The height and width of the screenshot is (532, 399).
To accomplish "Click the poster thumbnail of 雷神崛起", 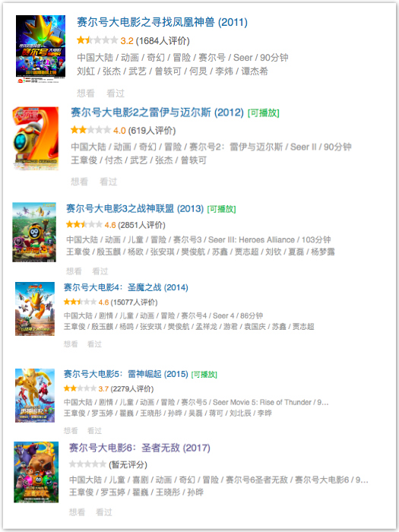I will click(35, 395).
